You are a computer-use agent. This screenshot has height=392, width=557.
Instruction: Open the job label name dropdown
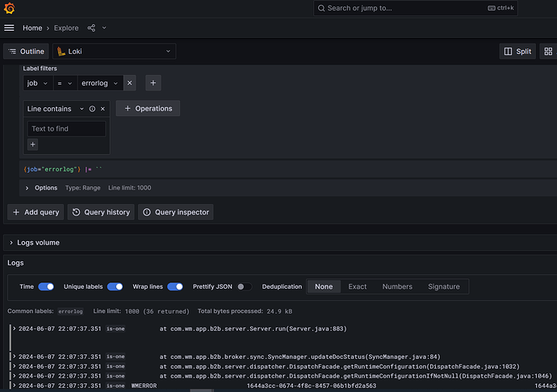37,83
